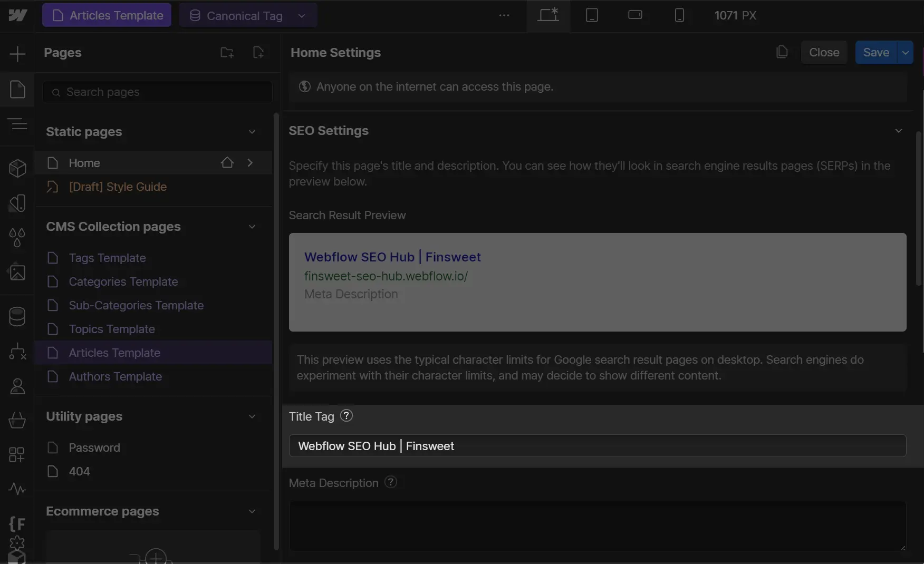924x564 pixels.
Task: Click the Pages list vertical scrollbar
Action: pos(276,332)
